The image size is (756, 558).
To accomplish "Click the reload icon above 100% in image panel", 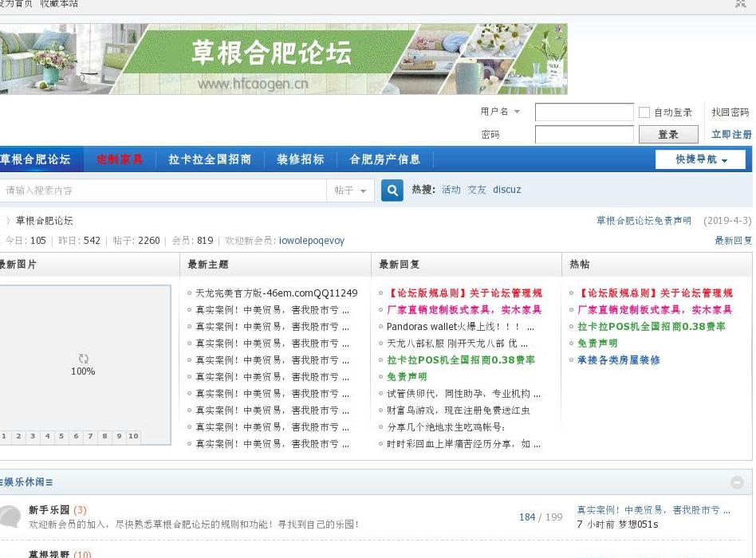I will pyautogui.click(x=84, y=359).
